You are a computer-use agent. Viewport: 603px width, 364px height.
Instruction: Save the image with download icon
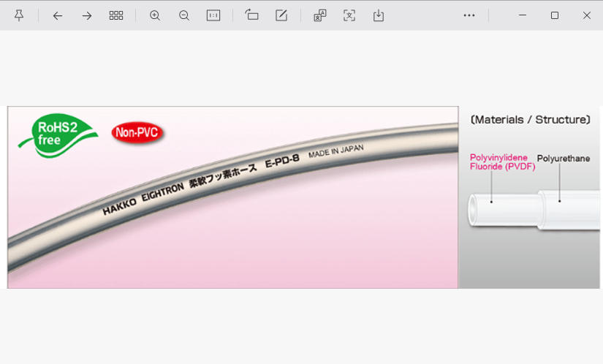pyautogui.click(x=379, y=15)
